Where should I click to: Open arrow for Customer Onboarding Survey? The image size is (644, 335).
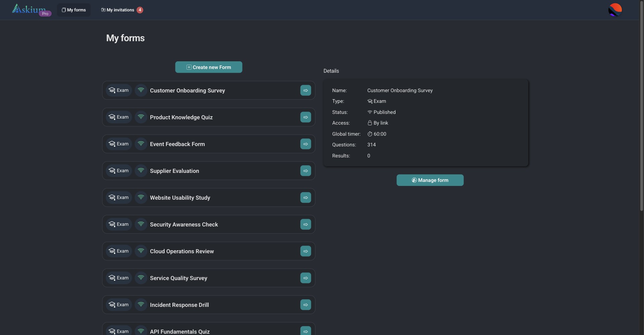point(306,90)
